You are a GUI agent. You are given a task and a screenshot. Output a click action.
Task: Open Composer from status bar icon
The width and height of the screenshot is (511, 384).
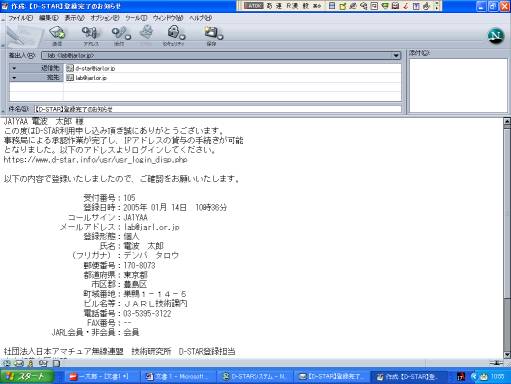[x=43, y=363]
